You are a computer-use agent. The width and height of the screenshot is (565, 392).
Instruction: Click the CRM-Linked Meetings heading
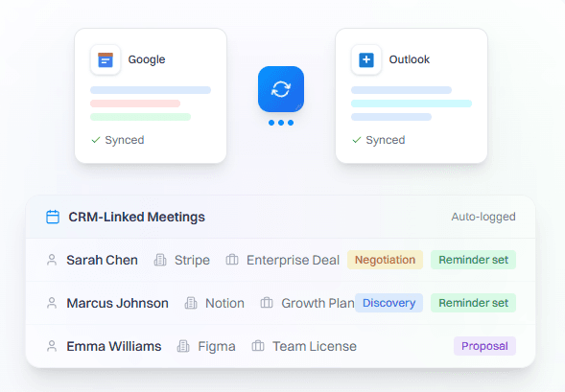click(x=136, y=217)
